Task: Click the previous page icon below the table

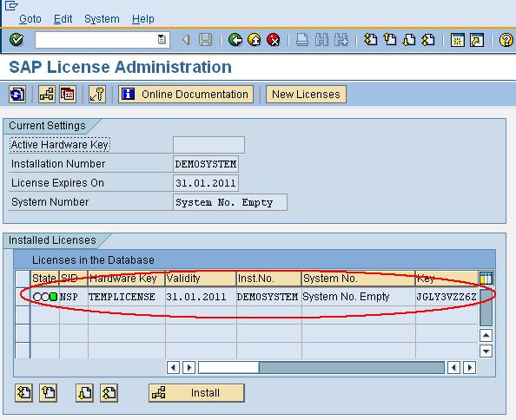Action: coord(48,393)
